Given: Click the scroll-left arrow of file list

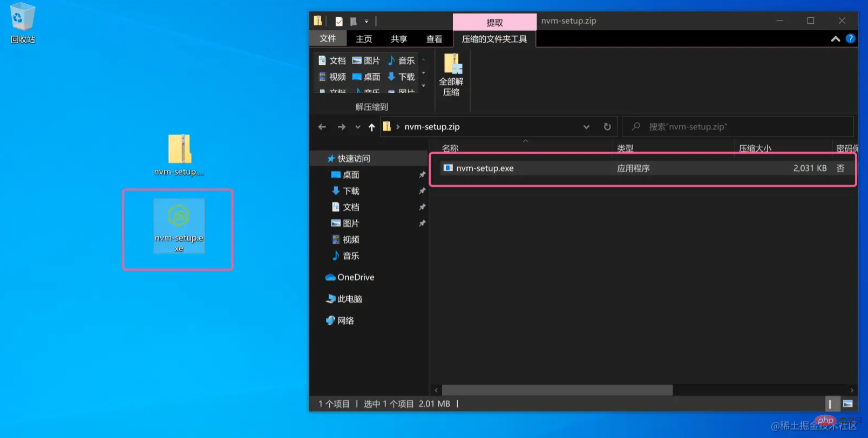Looking at the screenshot, I should point(436,390).
